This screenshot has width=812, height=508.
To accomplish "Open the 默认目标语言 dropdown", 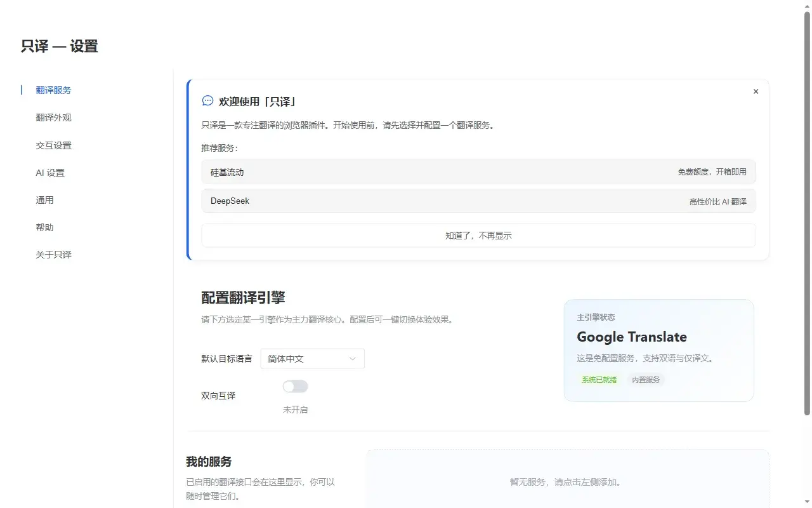I will coord(312,359).
